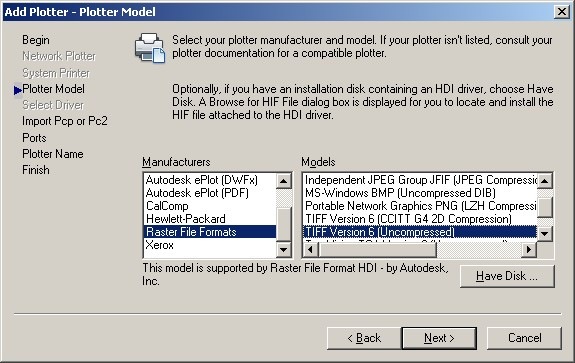The width and height of the screenshot is (575, 363).
Task: Click the Plotter Model wizard step
Action: pos(53,89)
